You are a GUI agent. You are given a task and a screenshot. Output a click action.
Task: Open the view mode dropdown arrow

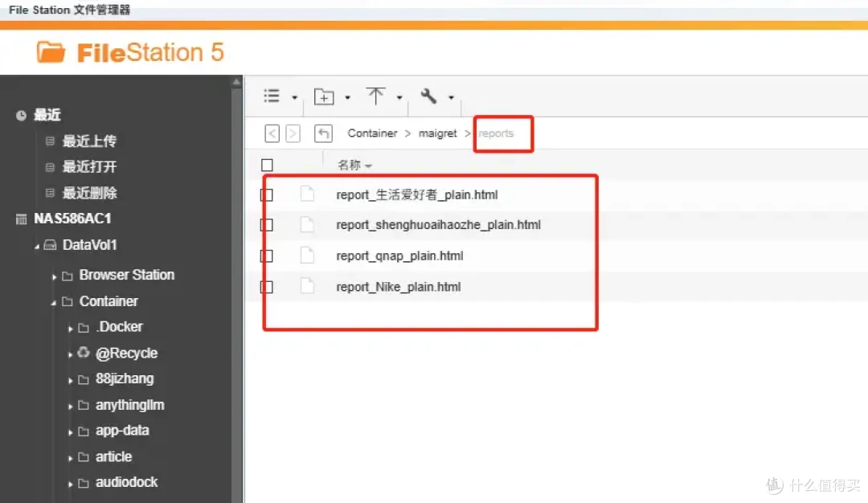pos(294,98)
